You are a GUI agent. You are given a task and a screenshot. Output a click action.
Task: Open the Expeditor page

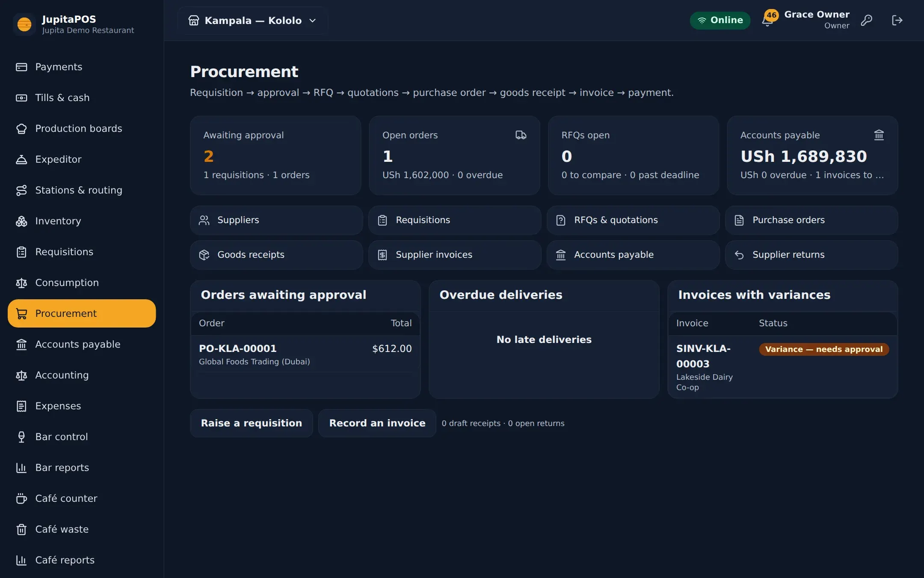coord(82,159)
